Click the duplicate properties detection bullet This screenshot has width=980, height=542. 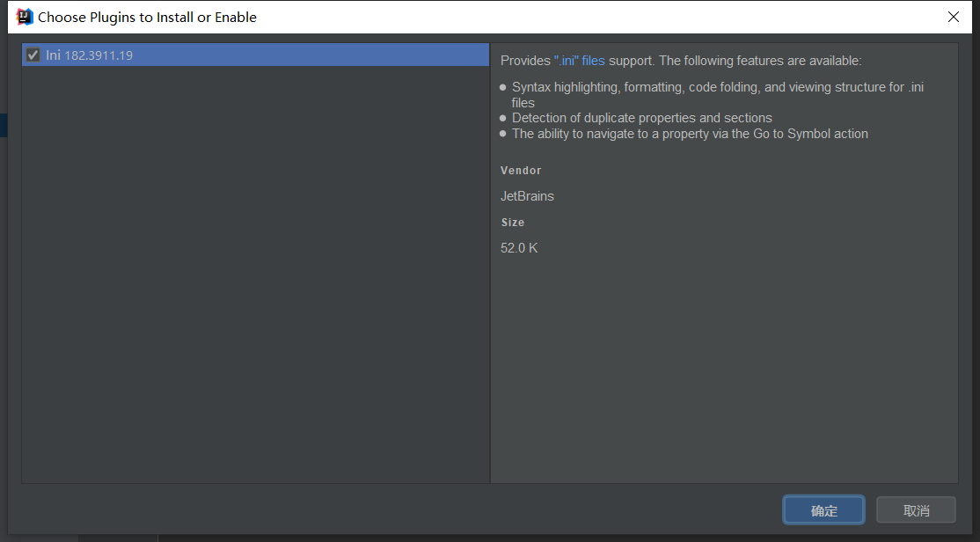pyautogui.click(x=641, y=118)
